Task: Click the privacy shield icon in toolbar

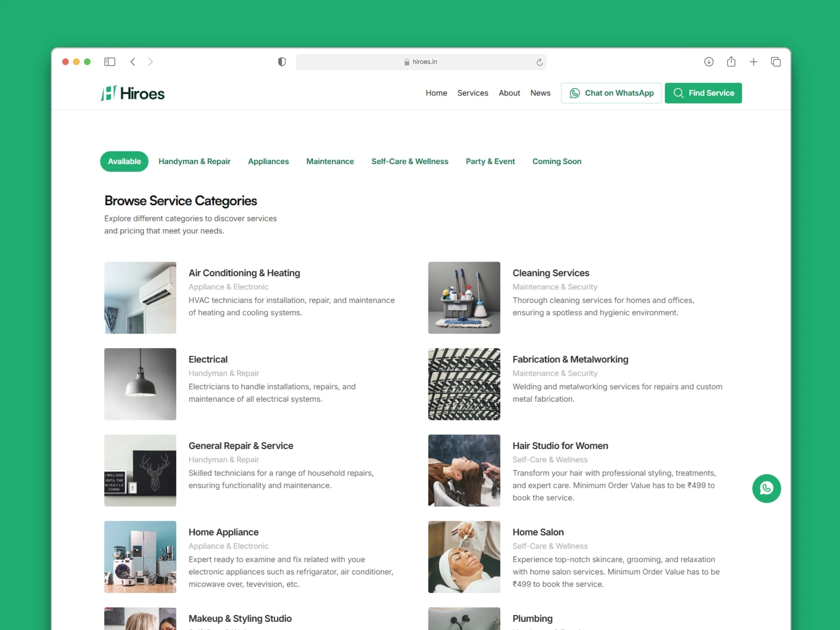Action: click(x=282, y=62)
